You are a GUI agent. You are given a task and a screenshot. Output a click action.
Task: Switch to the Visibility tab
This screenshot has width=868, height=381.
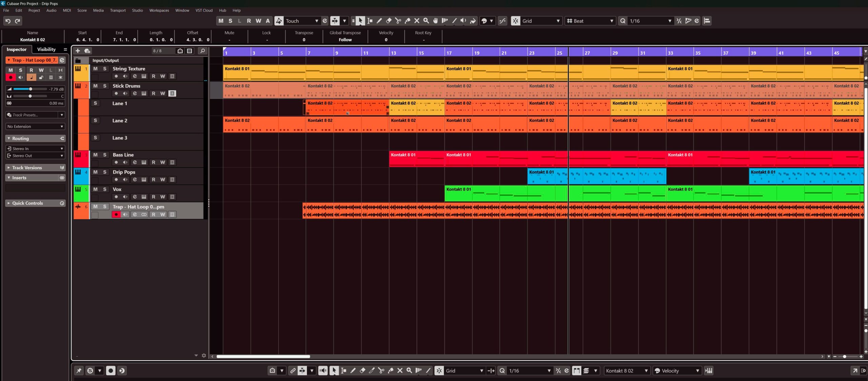point(46,49)
